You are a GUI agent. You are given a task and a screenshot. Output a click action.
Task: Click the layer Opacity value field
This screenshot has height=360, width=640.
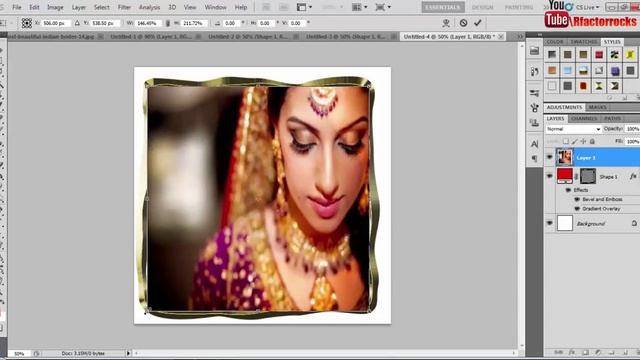632,129
